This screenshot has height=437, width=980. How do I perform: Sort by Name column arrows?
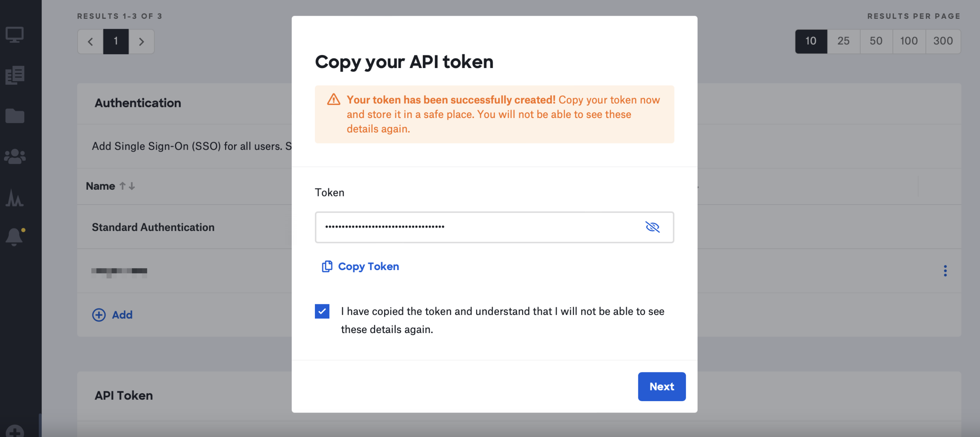click(127, 186)
